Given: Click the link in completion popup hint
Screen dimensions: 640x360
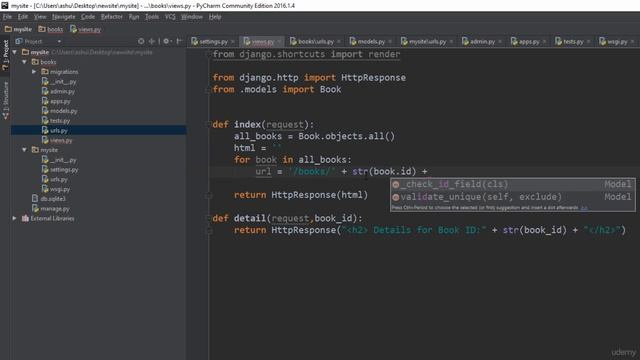Looking at the screenshot, I should click(x=584, y=208).
